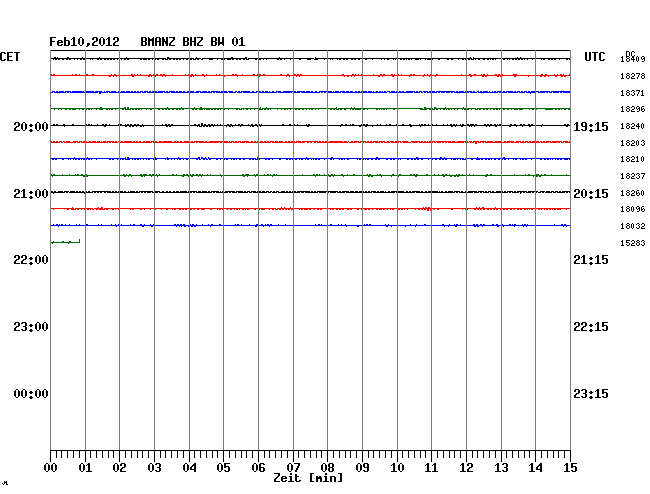Viewport: 650px width, 494px height.
Task: Click minute tick label 13
Action: (501, 468)
